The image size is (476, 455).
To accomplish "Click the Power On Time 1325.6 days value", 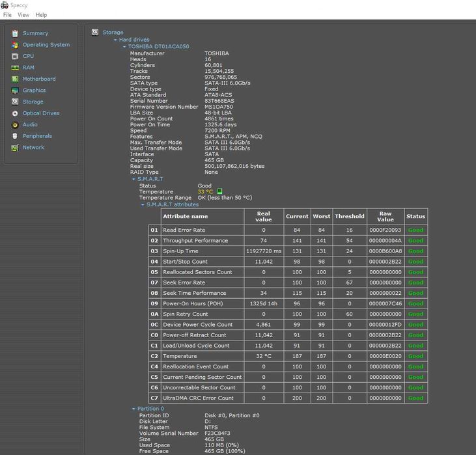I will 220,125.
